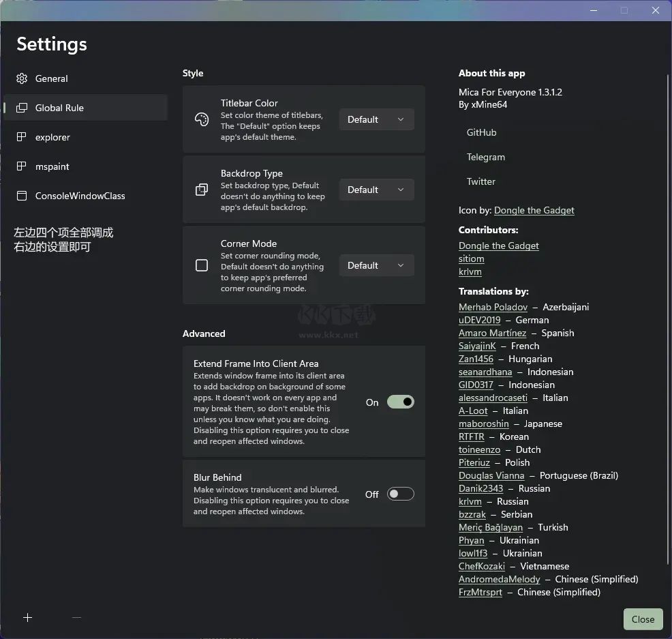Open the Corner Mode dropdown
Viewport: 672px width, 639px height.
[376, 265]
